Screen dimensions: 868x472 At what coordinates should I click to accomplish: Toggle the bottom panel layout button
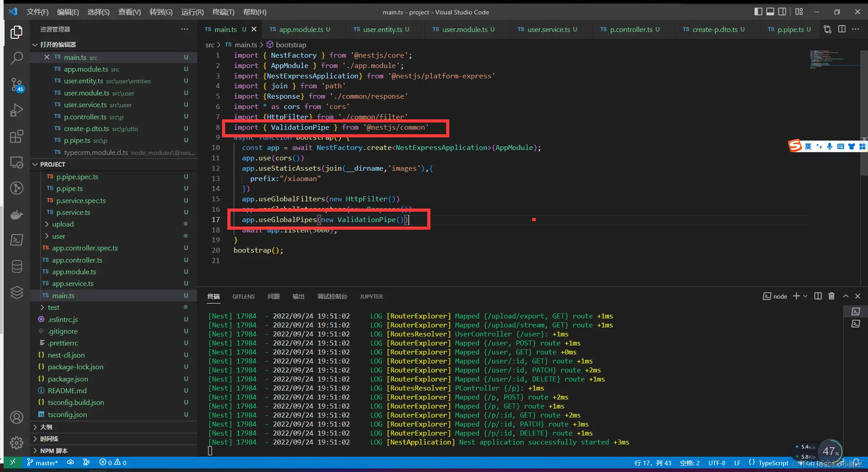pyautogui.click(x=770, y=12)
